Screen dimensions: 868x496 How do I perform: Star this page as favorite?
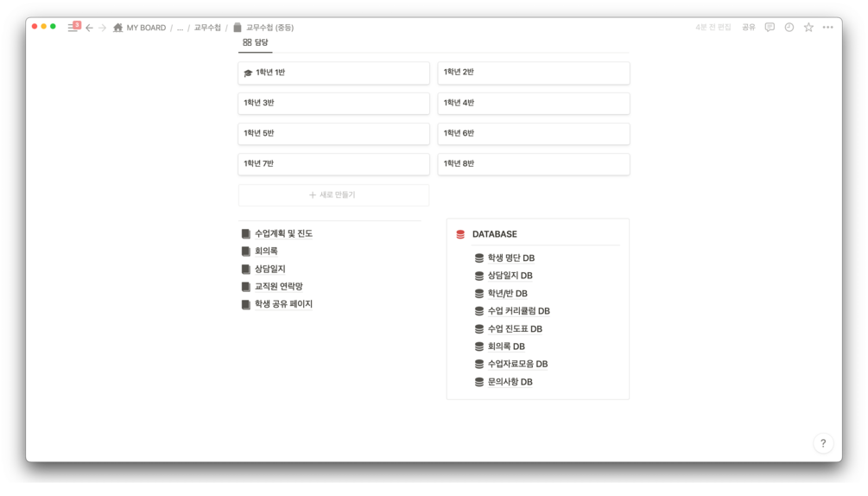tap(808, 28)
